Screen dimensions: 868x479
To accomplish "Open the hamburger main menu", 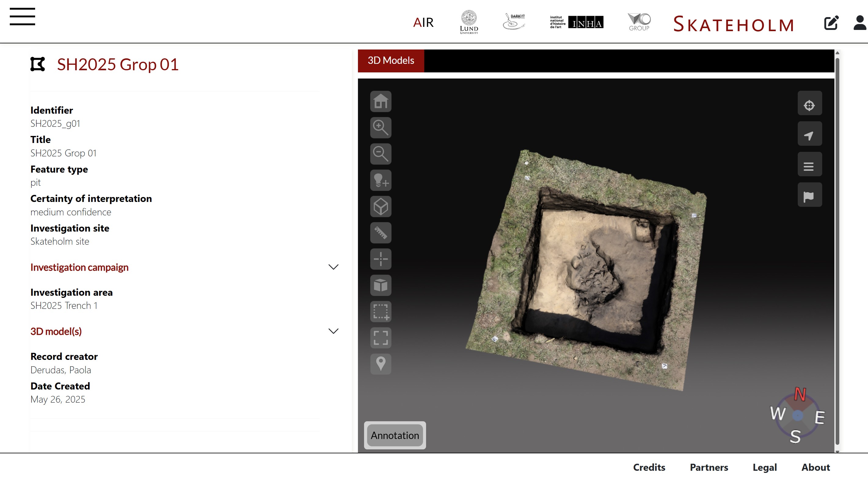I will (22, 16).
